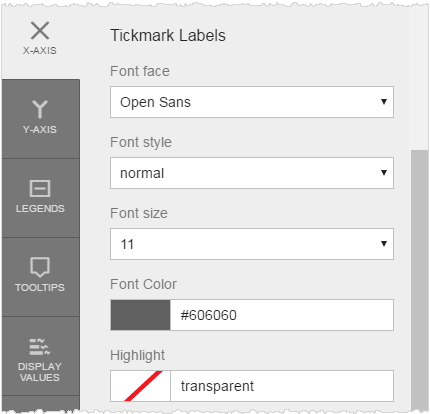Open the Font style dropdown showing normal
Image resolution: width=430 pixels, height=414 pixels.
pyautogui.click(x=252, y=173)
